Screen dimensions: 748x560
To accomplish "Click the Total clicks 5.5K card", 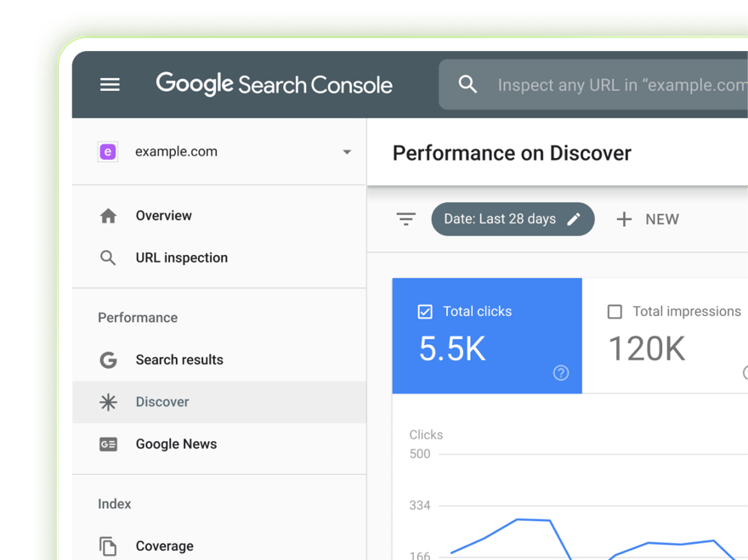I will (487, 336).
